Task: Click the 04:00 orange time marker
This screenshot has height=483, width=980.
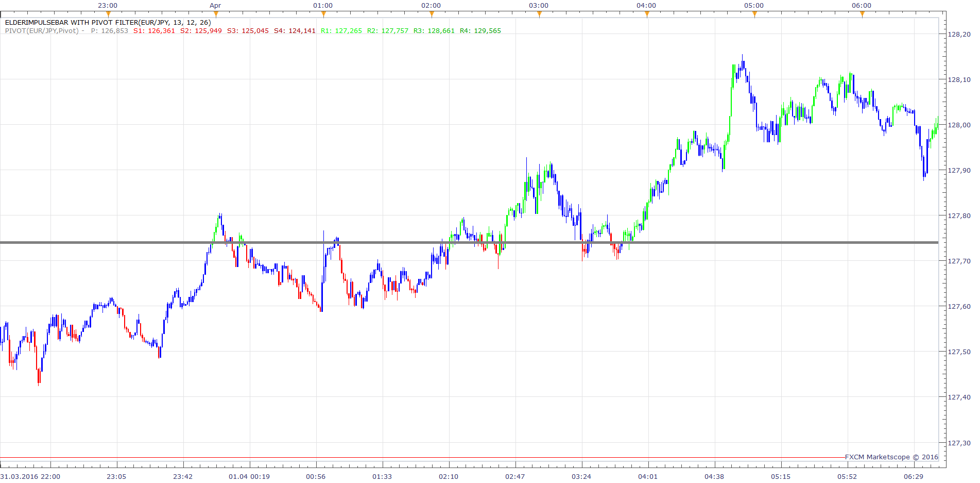Action: (x=647, y=14)
